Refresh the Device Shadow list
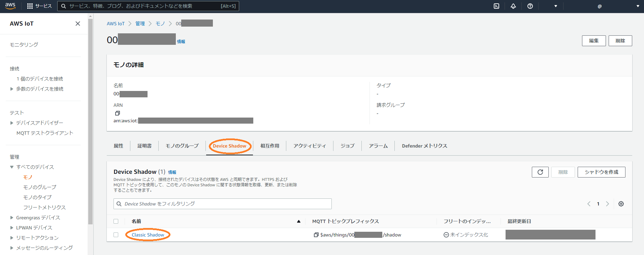Image resolution: width=644 pixels, height=255 pixels. point(540,172)
